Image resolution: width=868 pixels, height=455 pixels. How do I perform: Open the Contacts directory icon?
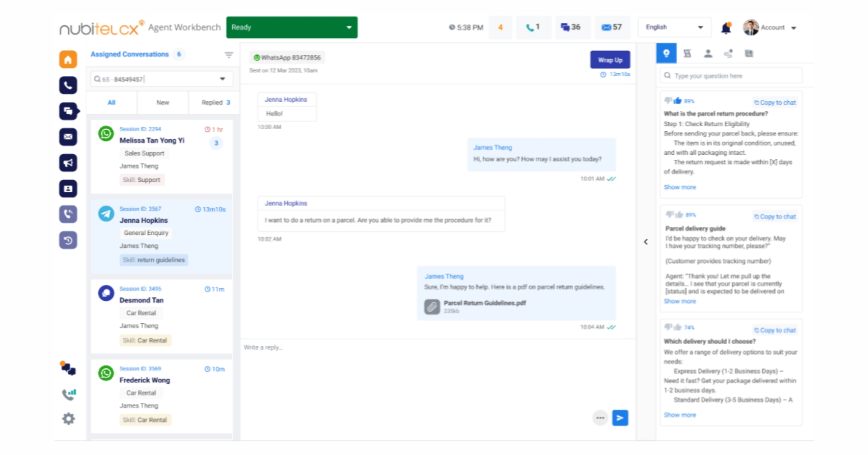[69, 189]
